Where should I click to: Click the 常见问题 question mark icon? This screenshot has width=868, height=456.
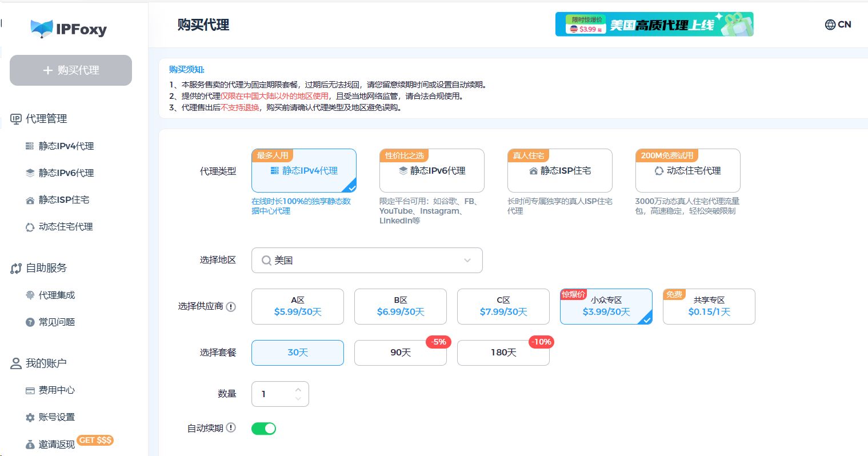30,322
